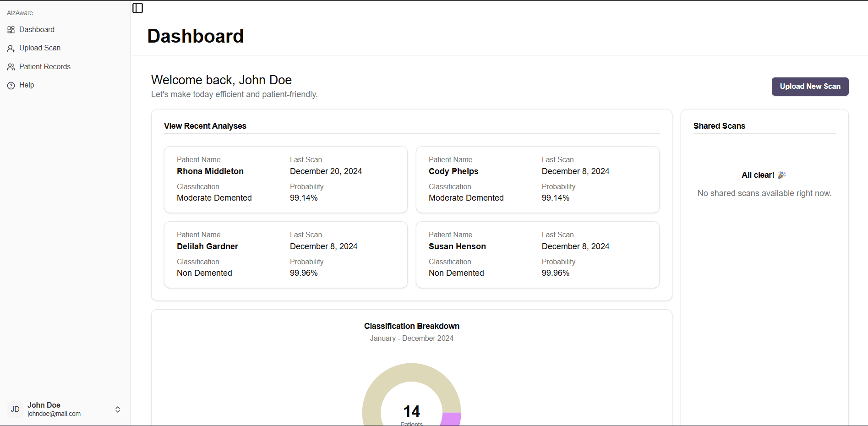Expand the John Doe account menu chevron

(118, 410)
